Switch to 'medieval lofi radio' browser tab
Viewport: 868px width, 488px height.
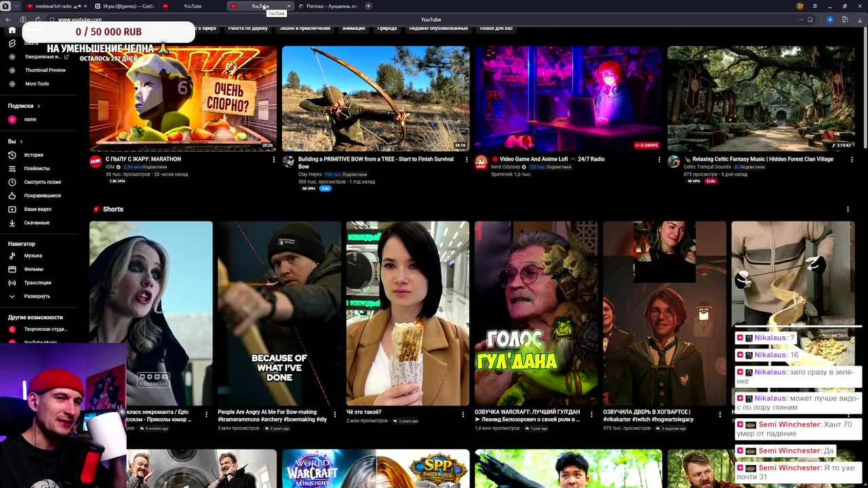point(56,6)
